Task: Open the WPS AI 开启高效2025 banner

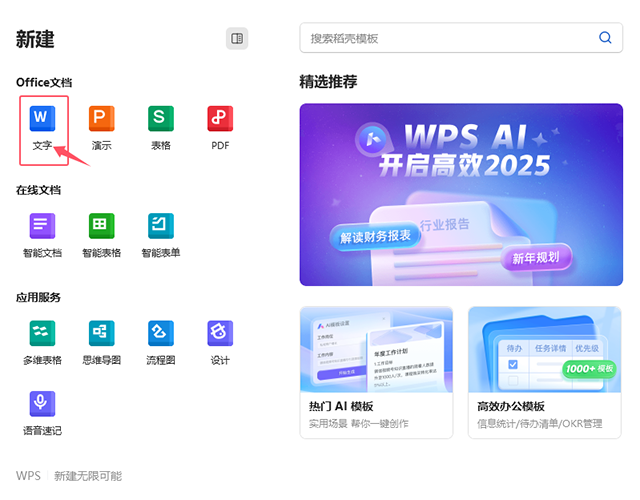Action: point(461,194)
